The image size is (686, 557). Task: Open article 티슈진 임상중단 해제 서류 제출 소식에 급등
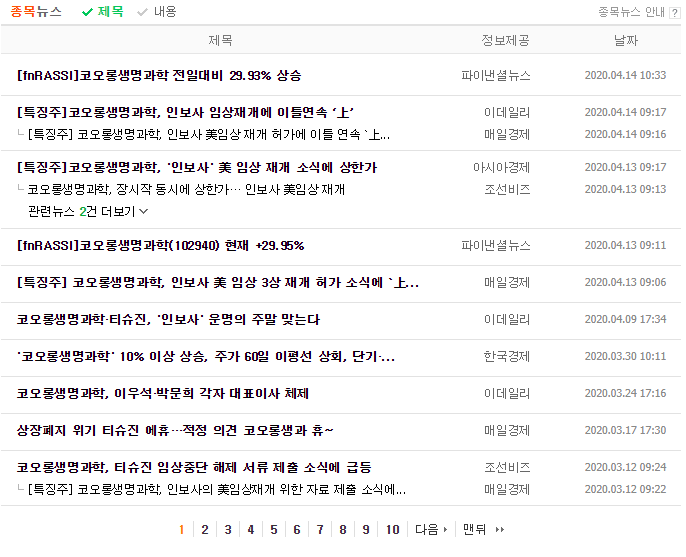[x=194, y=468]
